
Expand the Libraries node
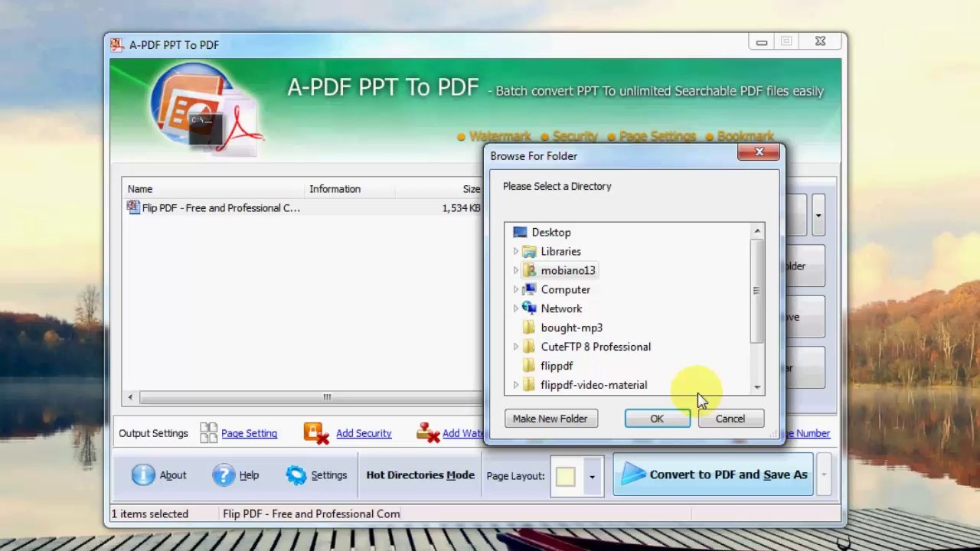(x=515, y=251)
